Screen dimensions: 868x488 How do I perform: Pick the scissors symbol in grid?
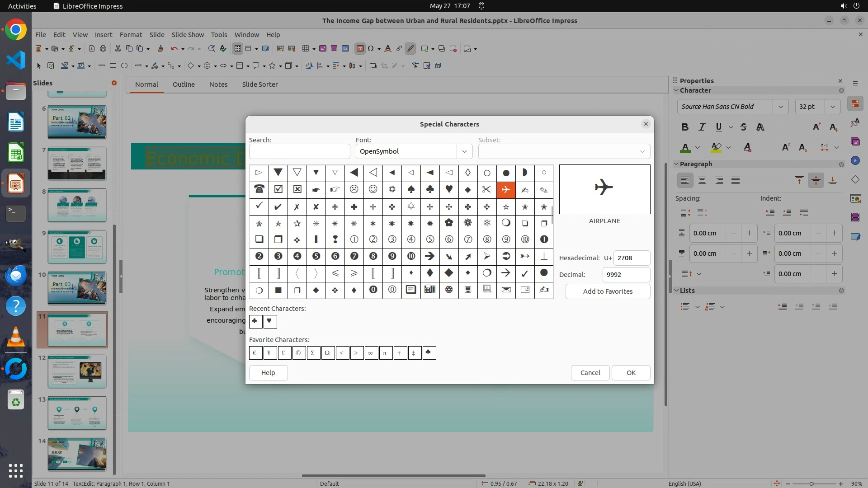click(487, 189)
